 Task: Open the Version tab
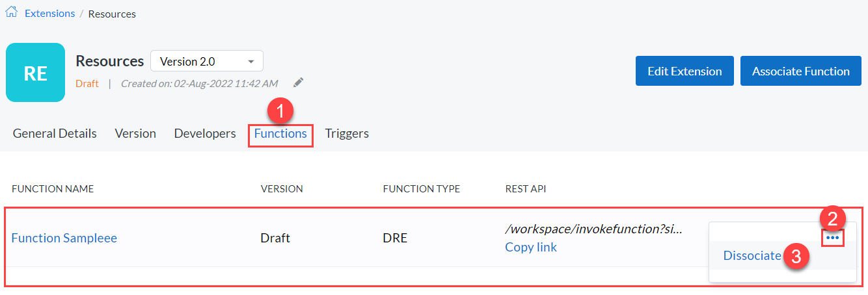click(x=135, y=133)
